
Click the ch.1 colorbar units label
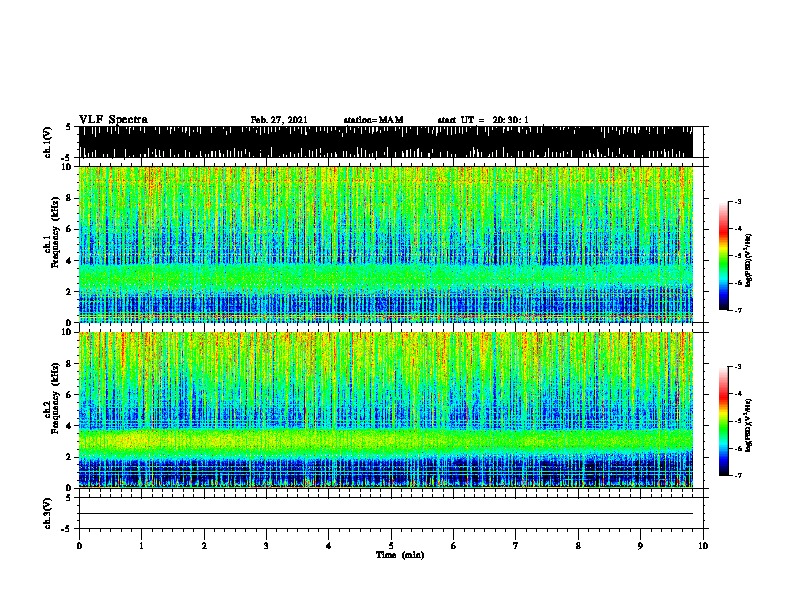tap(748, 260)
